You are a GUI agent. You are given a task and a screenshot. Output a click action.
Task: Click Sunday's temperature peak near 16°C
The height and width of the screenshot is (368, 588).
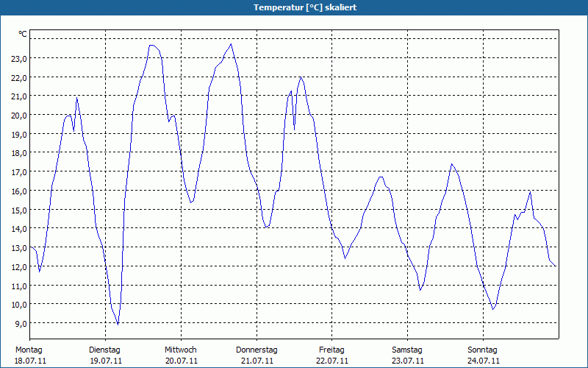tap(530, 192)
